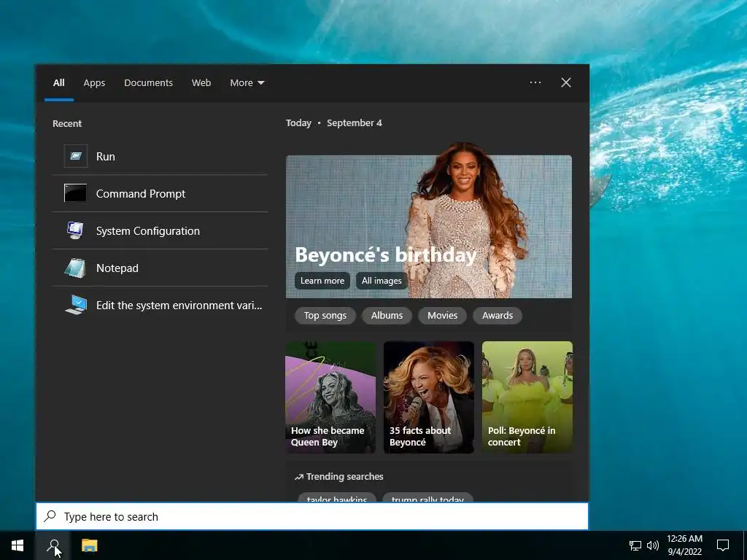Click Edit the system environment vari... text
Screen dimensions: 747x560
[179, 305]
